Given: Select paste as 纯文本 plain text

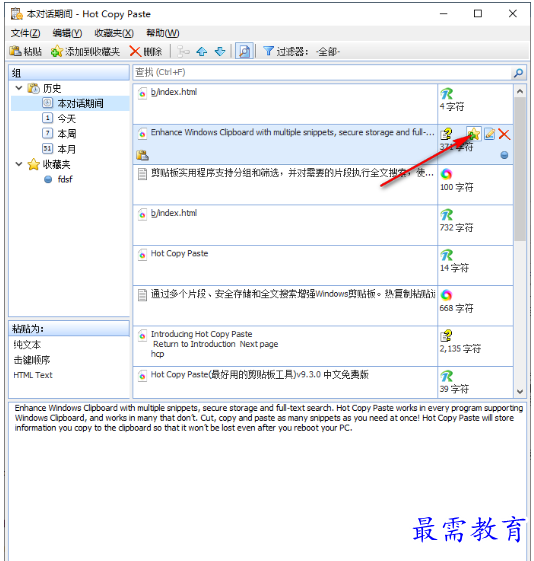Looking at the screenshot, I should [27, 345].
